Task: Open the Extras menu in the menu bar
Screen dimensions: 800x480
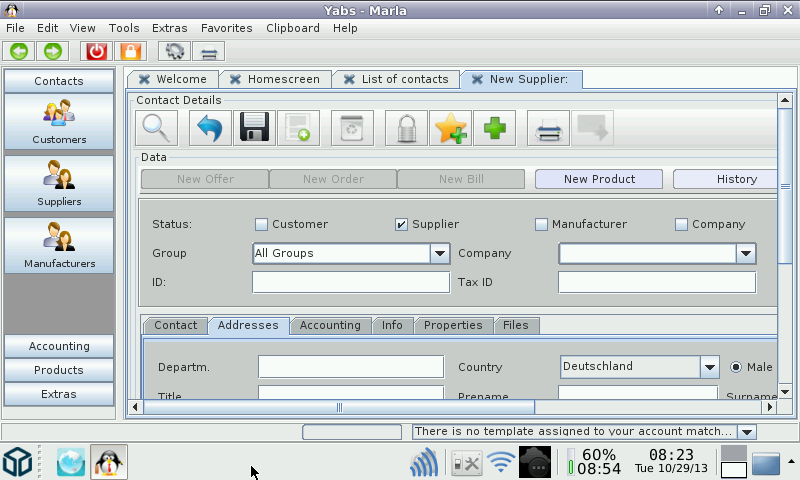Action: 169,28
